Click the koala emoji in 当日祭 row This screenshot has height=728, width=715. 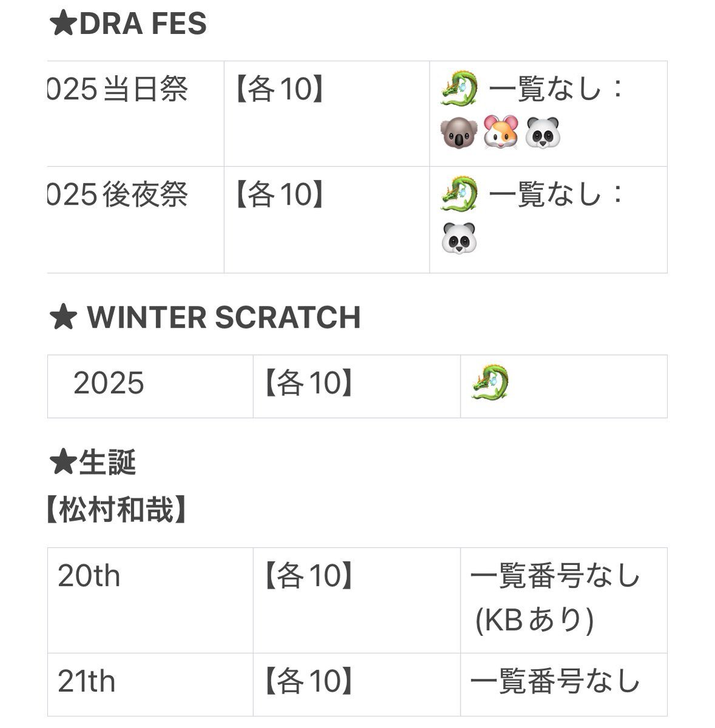tap(459, 134)
